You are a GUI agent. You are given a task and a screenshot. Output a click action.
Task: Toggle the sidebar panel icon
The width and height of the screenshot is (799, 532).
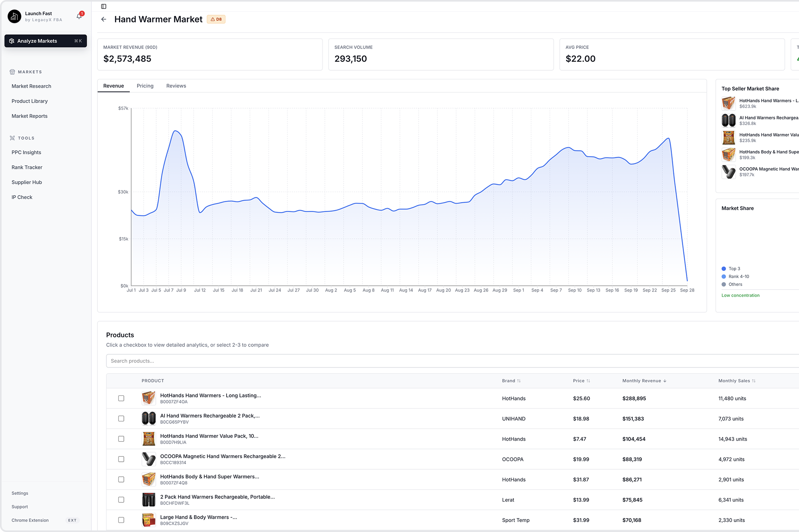point(104,6)
